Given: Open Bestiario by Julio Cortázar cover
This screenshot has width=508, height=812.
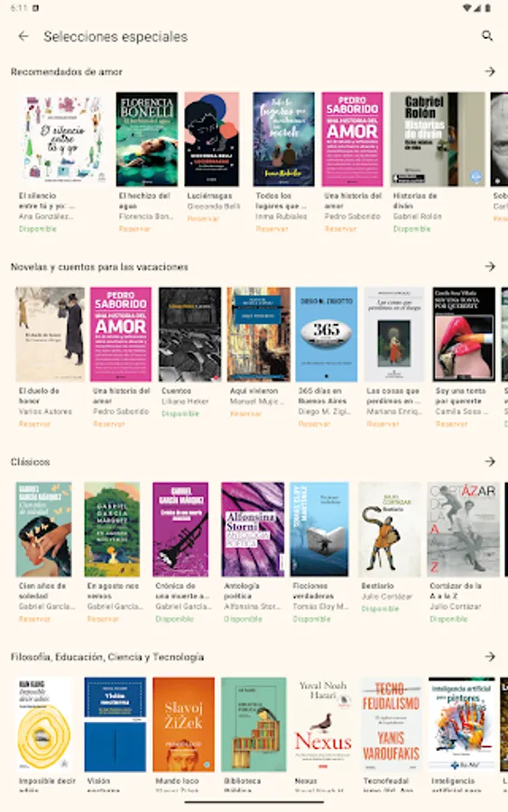Looking at the screenshot, I should [390, 530].
